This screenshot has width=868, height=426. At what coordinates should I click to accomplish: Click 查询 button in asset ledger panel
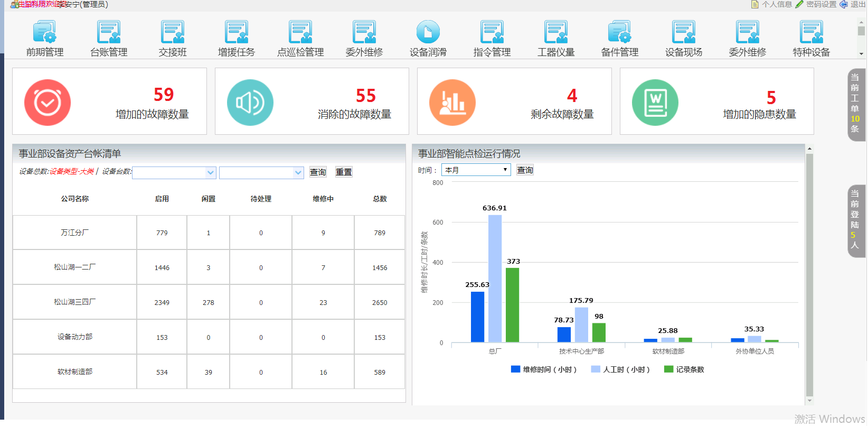pos(318,172)
